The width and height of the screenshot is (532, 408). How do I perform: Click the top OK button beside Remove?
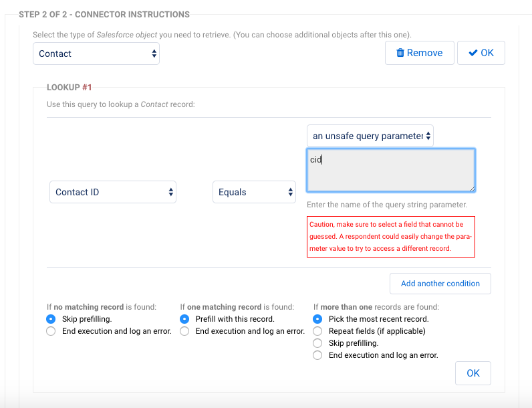(x=481, y=53)
